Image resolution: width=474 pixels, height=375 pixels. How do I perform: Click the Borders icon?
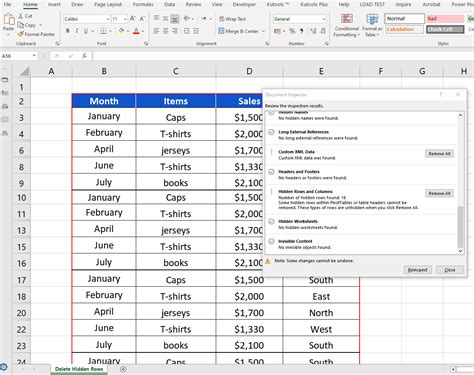click(103, 31)
